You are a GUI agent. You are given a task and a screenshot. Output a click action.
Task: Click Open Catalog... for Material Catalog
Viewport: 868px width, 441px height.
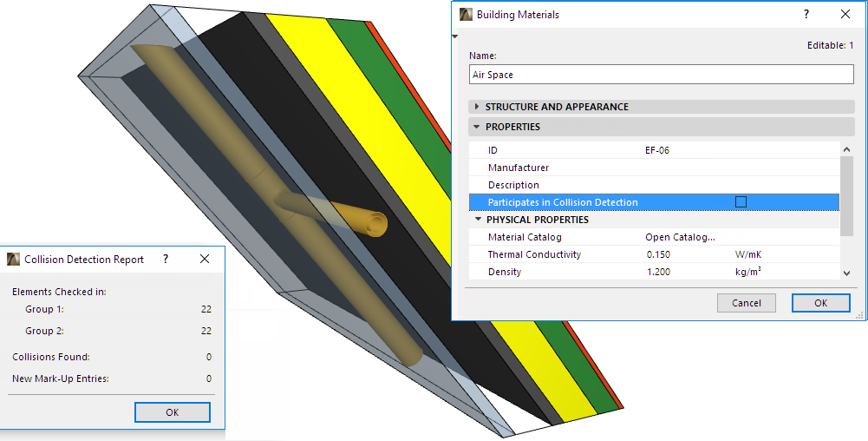click(x=681, y=237)
